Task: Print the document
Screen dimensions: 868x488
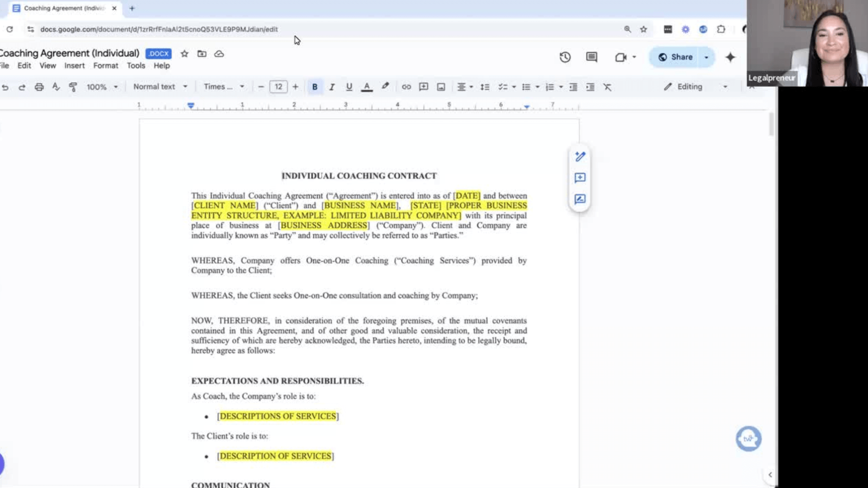Action: (x=39, y=87)
